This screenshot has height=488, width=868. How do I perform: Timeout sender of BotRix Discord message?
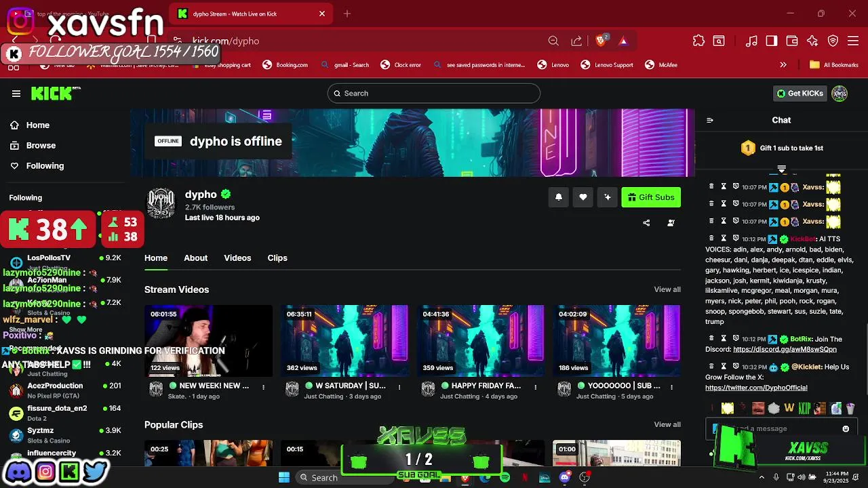coord(724,338)
